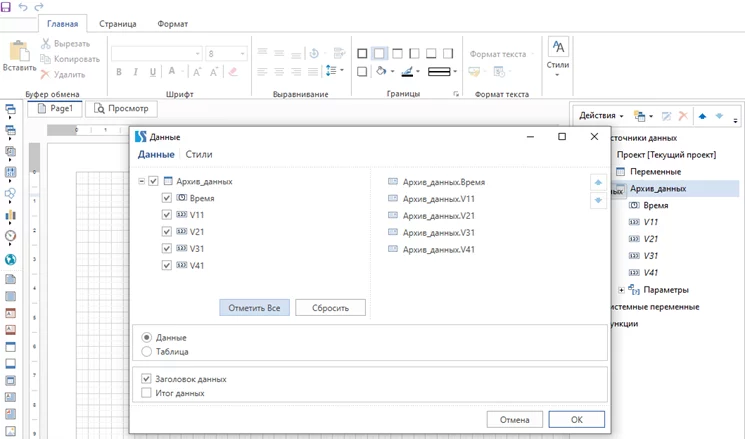Click the chart icon in left toolbar

pyautogui.click(x=11, y=214)
